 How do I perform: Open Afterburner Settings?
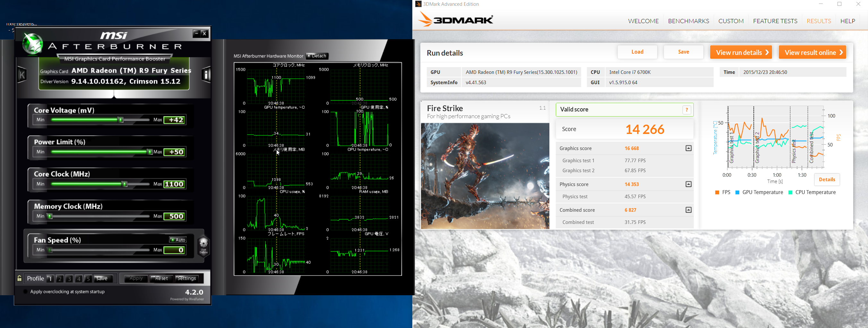[187, 279]
